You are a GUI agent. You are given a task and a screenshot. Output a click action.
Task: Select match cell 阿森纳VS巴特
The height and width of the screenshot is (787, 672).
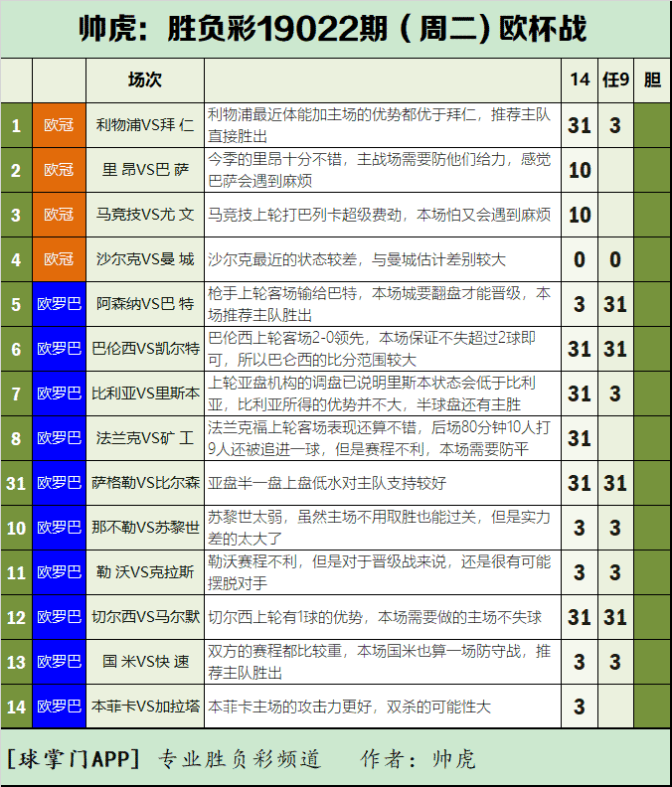(145, 304)
